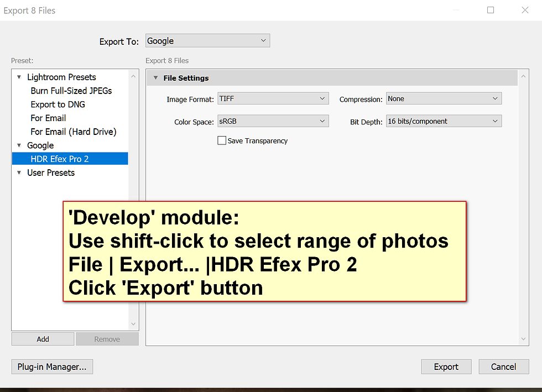The image size is (542, 392).
Task: Open the Export To dropdown
Action: tap(207, 41)
